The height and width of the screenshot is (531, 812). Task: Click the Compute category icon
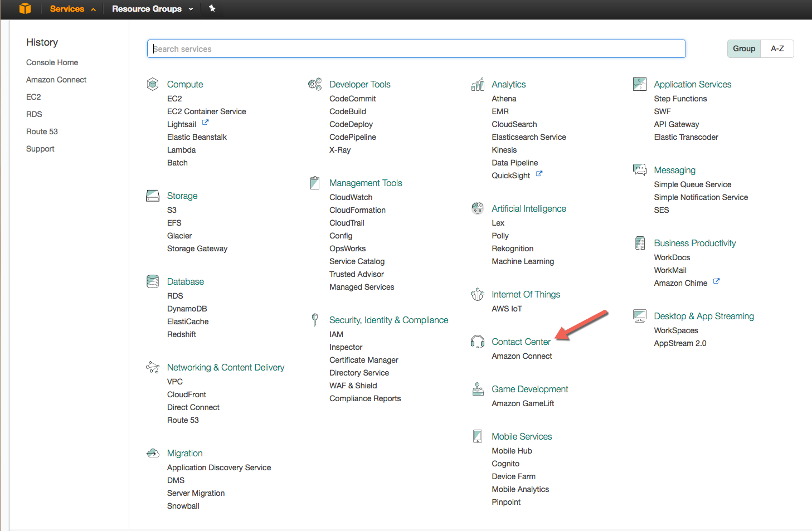click(x=153, y=84)
